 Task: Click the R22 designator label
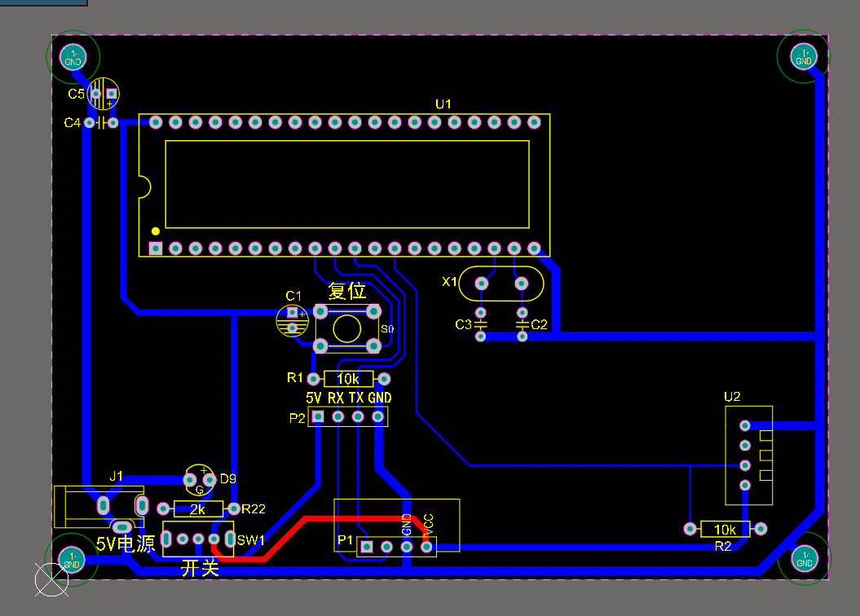pos(254,508)
